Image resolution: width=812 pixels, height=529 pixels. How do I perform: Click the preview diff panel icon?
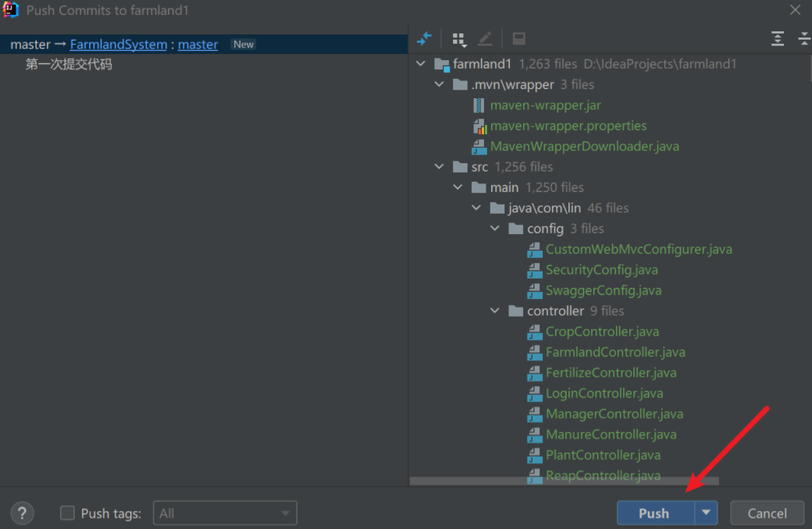point(518,38)
